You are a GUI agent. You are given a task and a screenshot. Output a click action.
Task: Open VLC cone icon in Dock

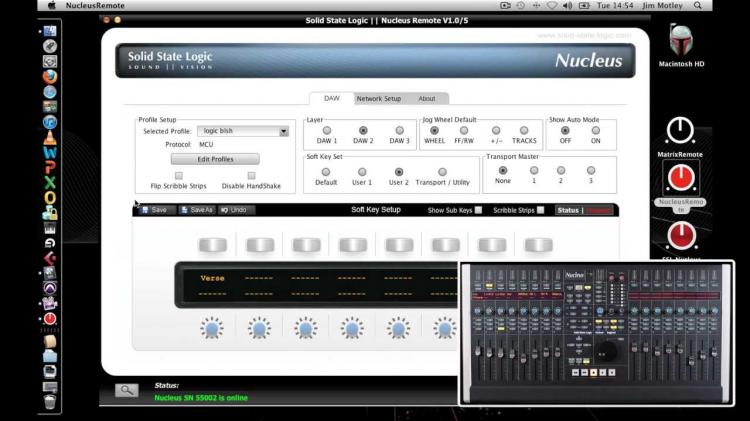point(50,138)
